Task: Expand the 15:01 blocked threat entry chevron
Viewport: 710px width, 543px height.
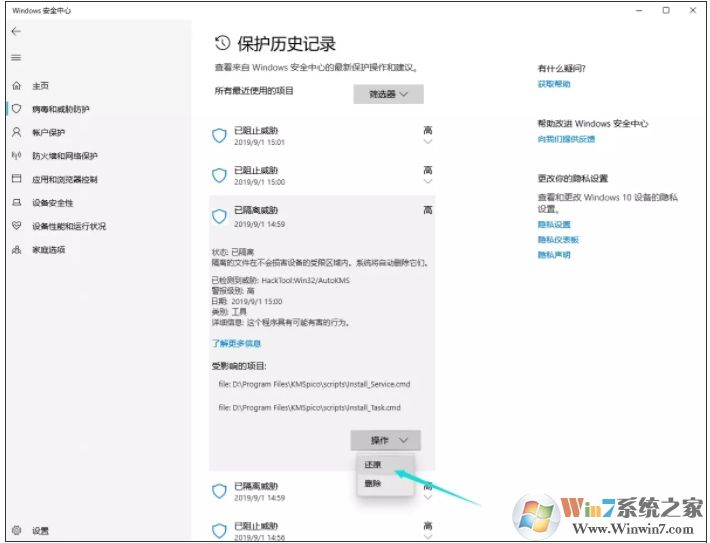Action: pyautogui.click(x=427, y=142)
